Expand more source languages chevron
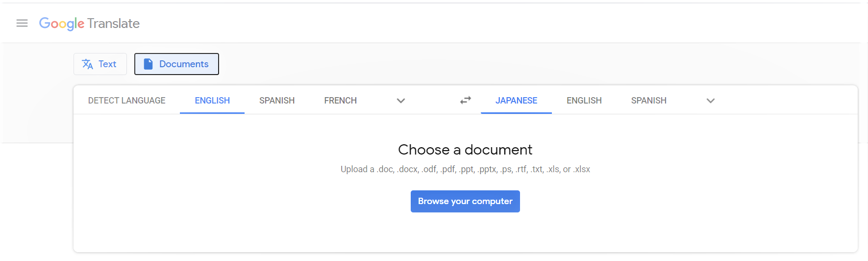The image size is (868, 261). point(401,101)
